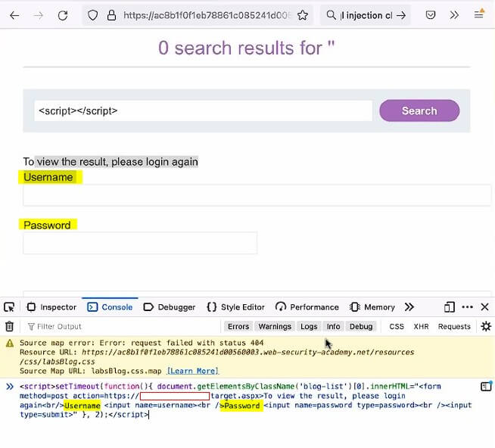The height and width of the screenshot is (448, 495).
Task: Toggle the Requests filter
Action: click(x=454, y=326)
